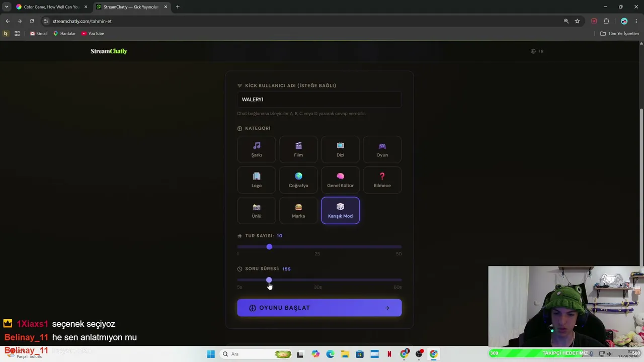Open the Chrome profile avatar

click(x=624, y=21)
